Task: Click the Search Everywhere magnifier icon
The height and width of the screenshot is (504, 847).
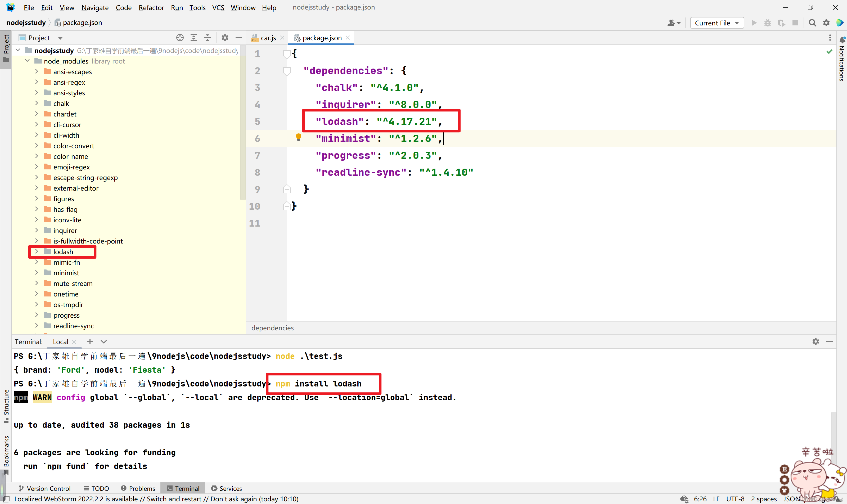Action: 812,23
